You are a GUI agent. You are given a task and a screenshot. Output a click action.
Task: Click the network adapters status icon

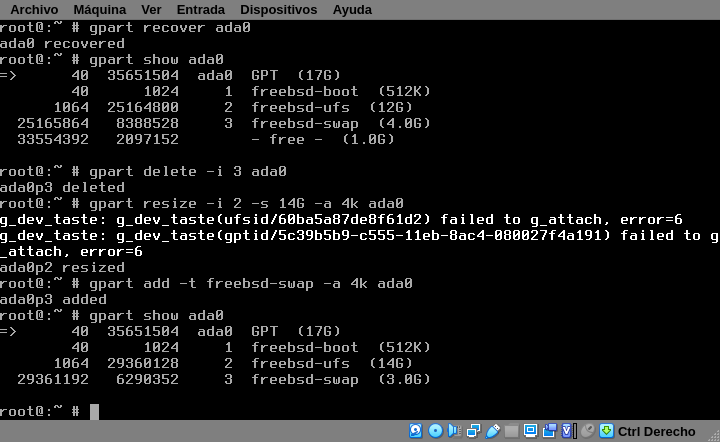473,431
